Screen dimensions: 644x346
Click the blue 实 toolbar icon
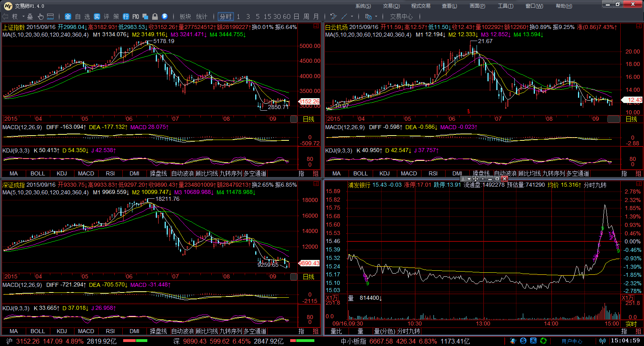(x=97, y=16)
